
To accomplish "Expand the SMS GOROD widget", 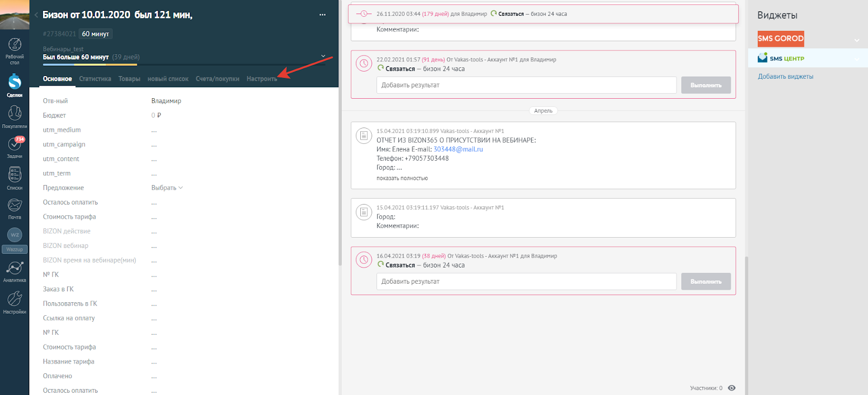I will click(x=857, y=40).
